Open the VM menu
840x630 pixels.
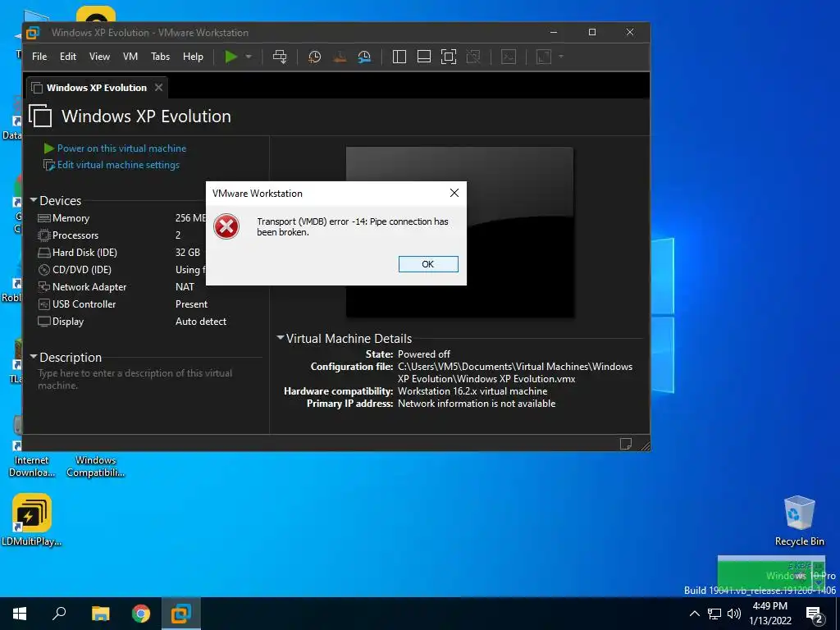click(130, 57)
